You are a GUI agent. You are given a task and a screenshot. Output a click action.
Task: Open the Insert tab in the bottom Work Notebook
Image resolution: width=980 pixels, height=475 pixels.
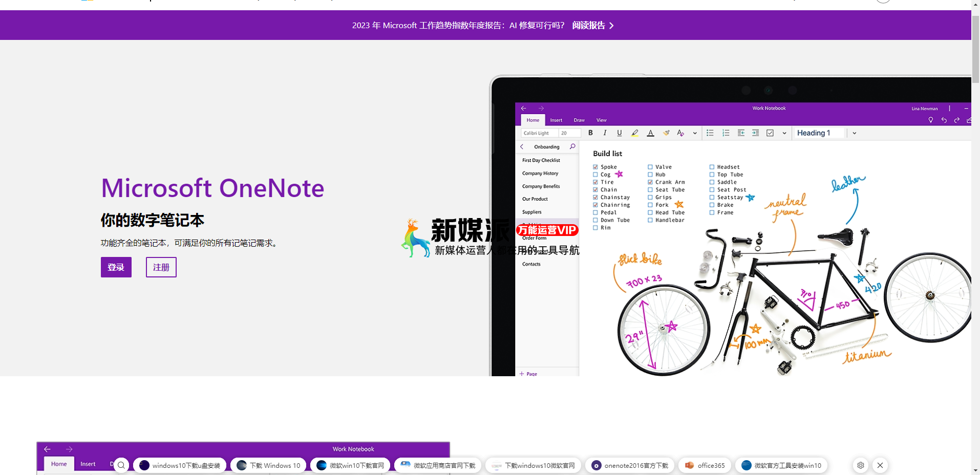(88, 464)
